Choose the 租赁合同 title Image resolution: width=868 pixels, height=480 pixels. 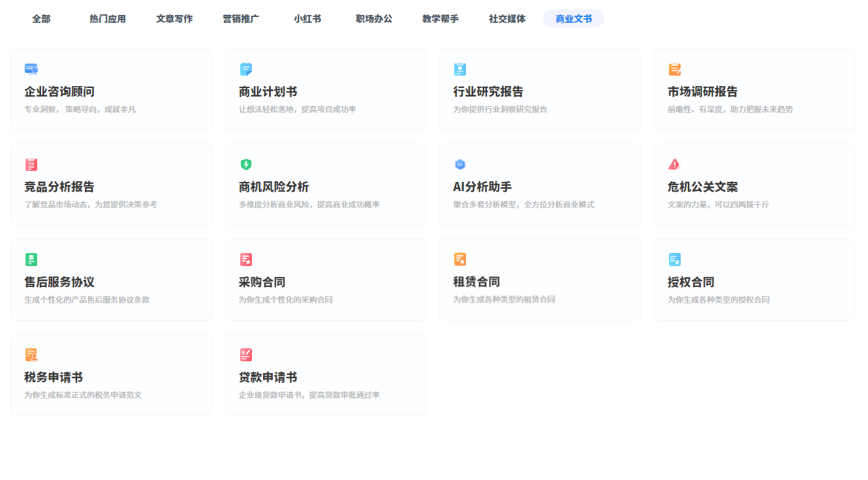click(x=476, y=282)
